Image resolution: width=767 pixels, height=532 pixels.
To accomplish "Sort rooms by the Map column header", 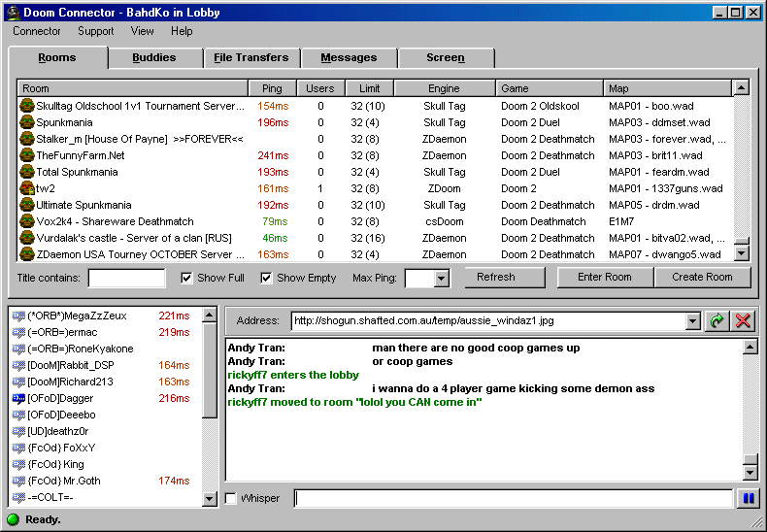I will coord(668,88).
